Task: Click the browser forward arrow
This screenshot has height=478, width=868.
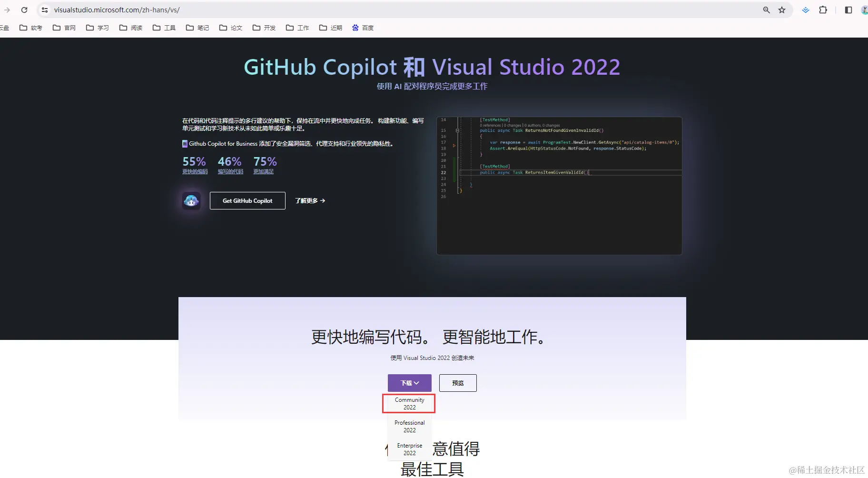Action: click(7, 10)
